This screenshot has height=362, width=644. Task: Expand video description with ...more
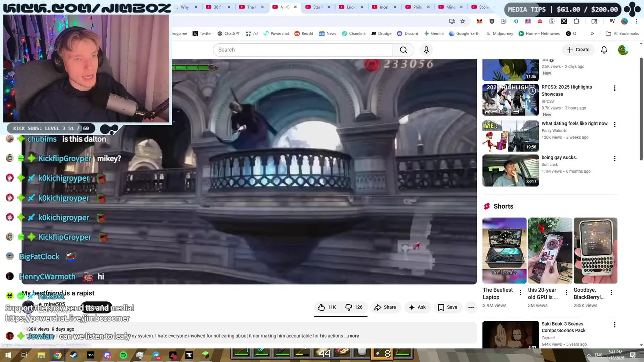pyautogui.click(x=352, y=336)
